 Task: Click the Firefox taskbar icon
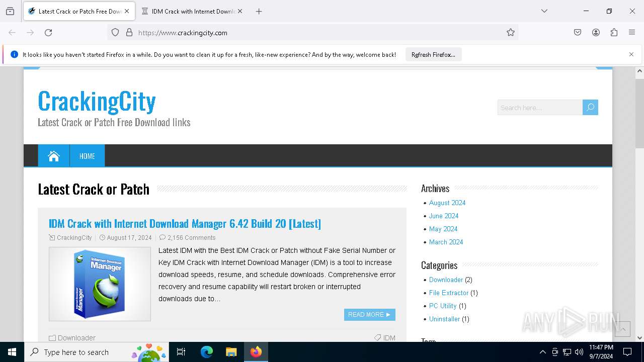coord(256,352)
